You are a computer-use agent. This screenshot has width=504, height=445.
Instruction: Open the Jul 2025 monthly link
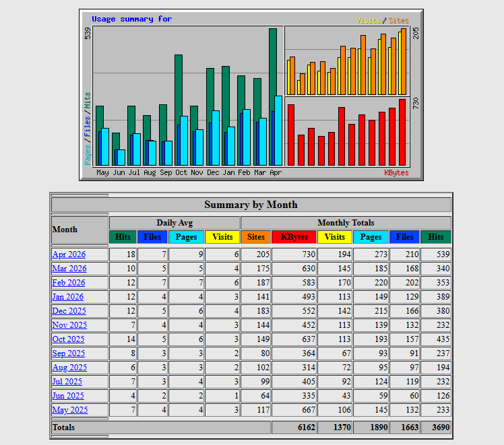pyautogui.click(x=67, y=382)
